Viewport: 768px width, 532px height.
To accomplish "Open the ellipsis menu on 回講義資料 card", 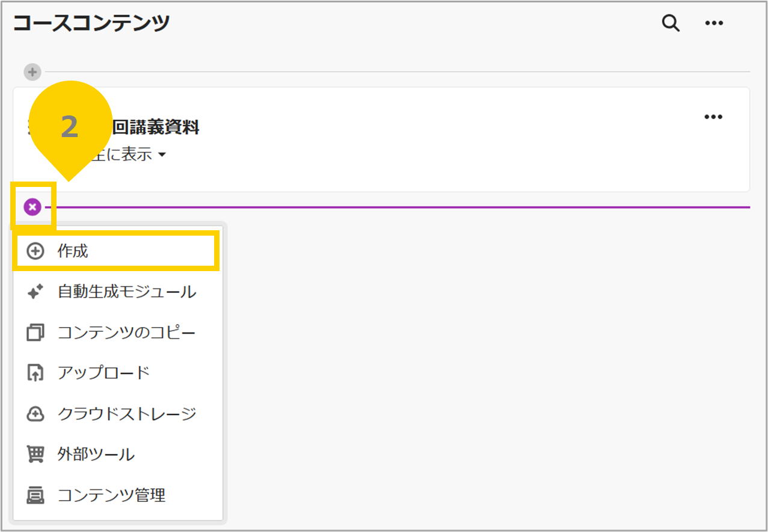I will [x=713, y=117].
